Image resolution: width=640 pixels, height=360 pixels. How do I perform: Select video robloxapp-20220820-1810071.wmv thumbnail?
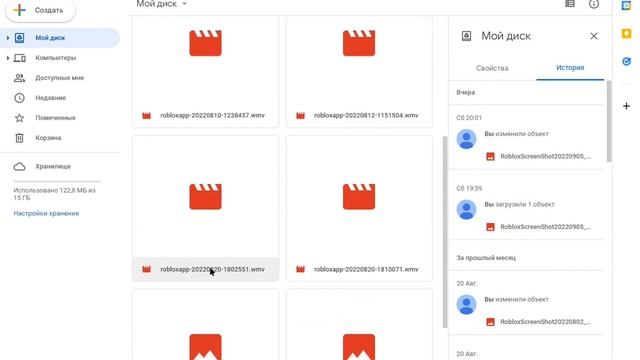click(359, 197)
